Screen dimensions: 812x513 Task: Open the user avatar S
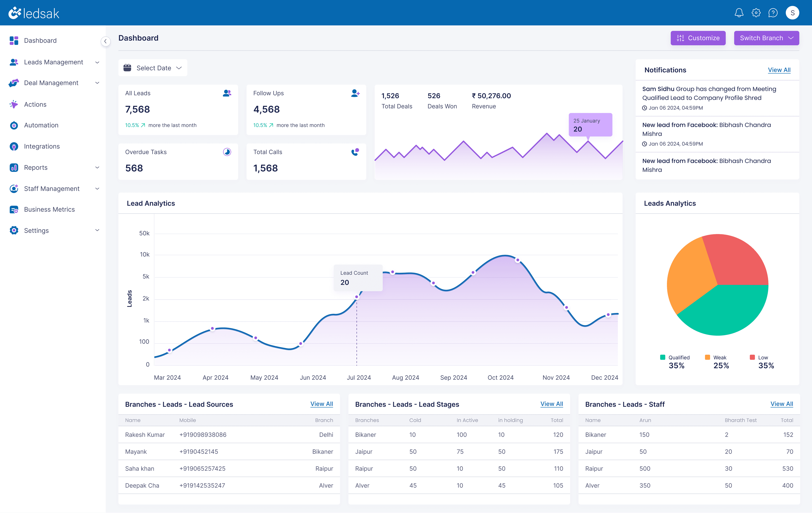point(792,13)
